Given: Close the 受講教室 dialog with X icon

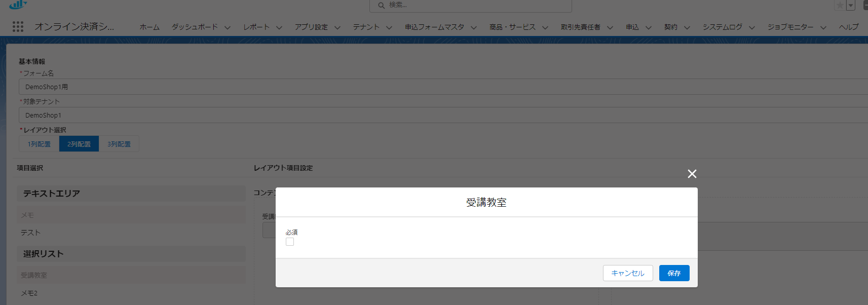Looking at the screenshot, I should pyautogui.click(x=692, y=174).
